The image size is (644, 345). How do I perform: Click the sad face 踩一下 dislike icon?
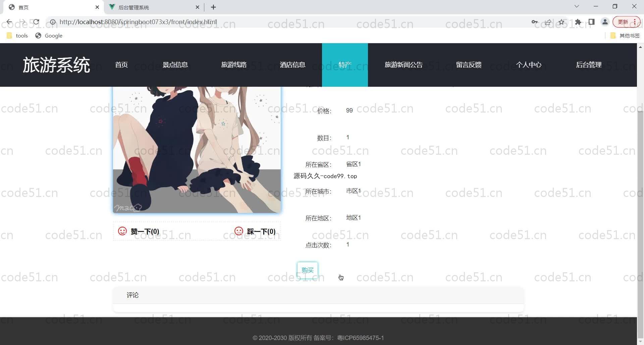(238, 231)
